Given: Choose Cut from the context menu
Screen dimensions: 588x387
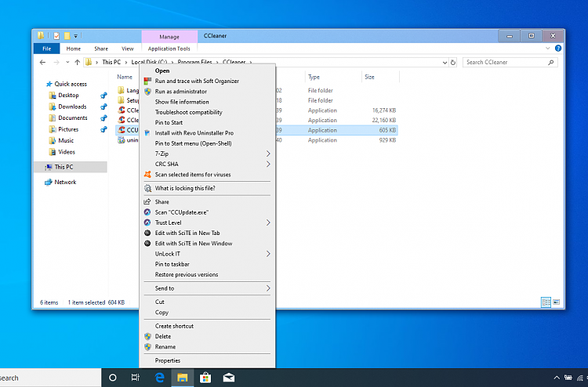Looking at the screenshot, I should point(207,302).
